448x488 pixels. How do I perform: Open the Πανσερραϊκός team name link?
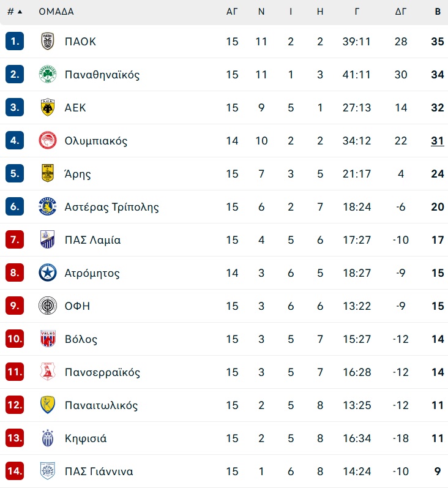[x=102, y=372]
